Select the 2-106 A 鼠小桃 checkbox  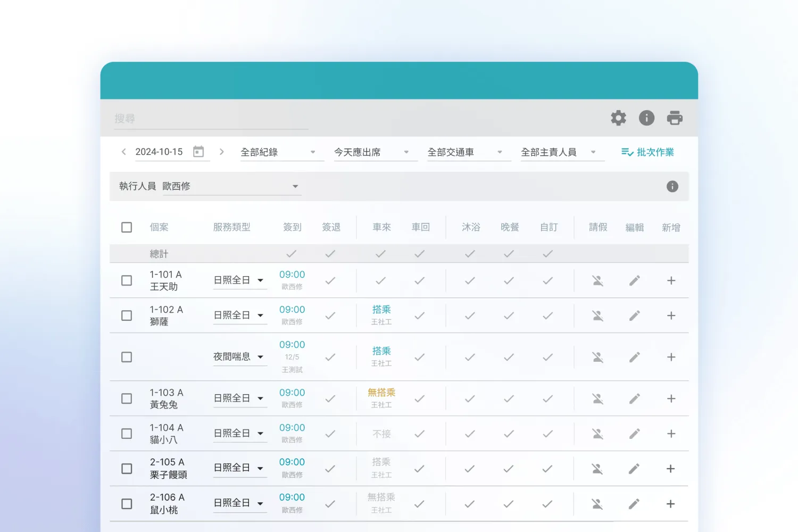click(127, 504)
